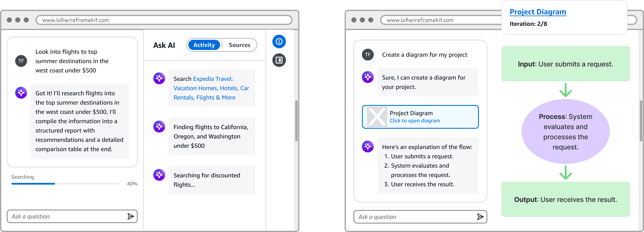Click the send arrow in right chat input
The image size is (644, 232).
[480, 217]
